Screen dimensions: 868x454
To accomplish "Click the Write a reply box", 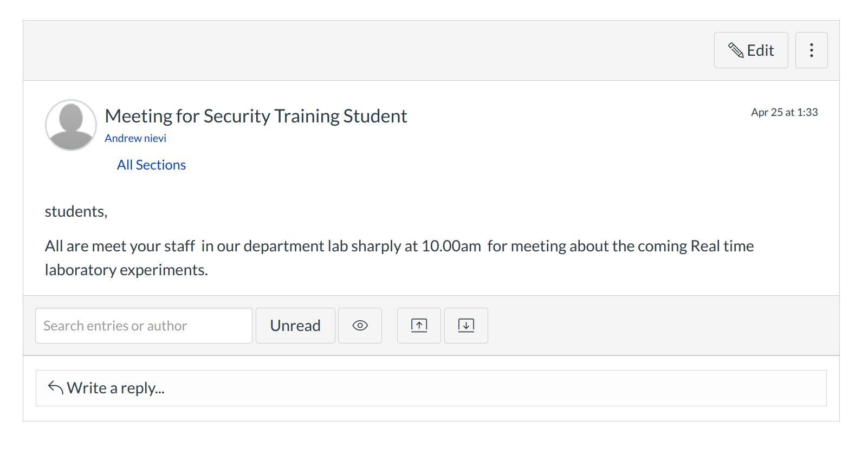I will point(431,388).
